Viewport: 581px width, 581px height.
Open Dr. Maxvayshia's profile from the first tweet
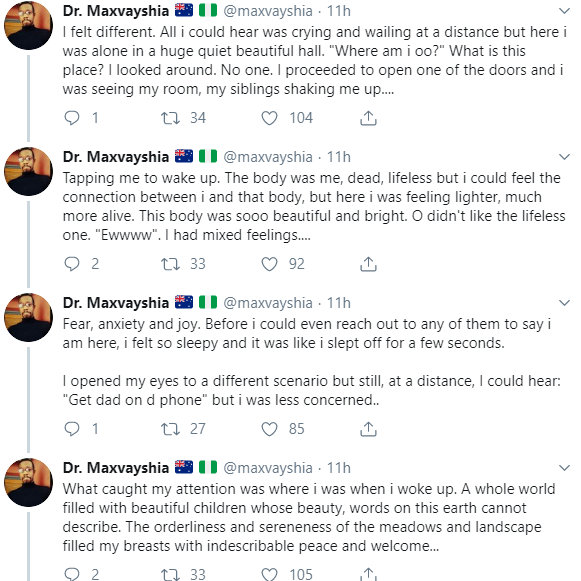coord(116,11)
